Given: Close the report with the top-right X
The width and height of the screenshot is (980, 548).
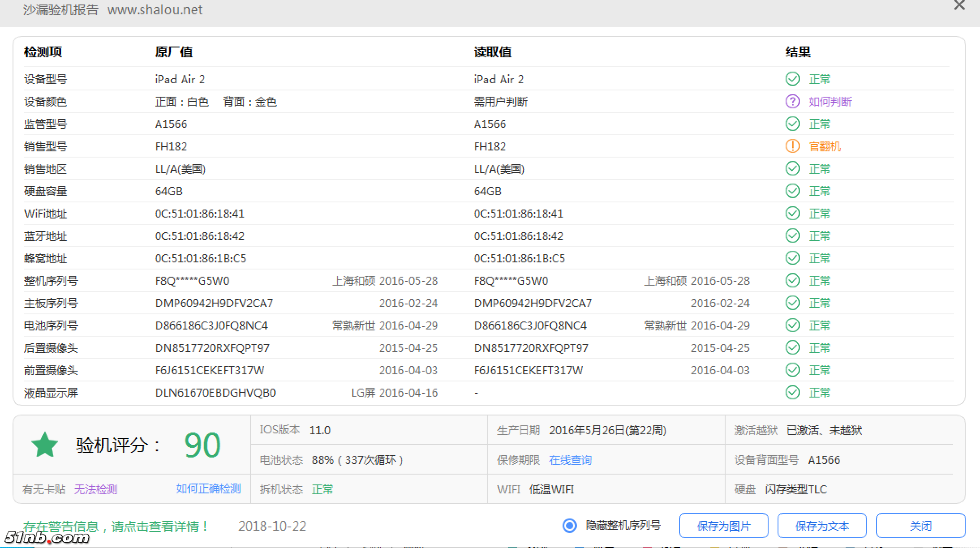Looking at the screenshot, I should [x=959, y=5].
